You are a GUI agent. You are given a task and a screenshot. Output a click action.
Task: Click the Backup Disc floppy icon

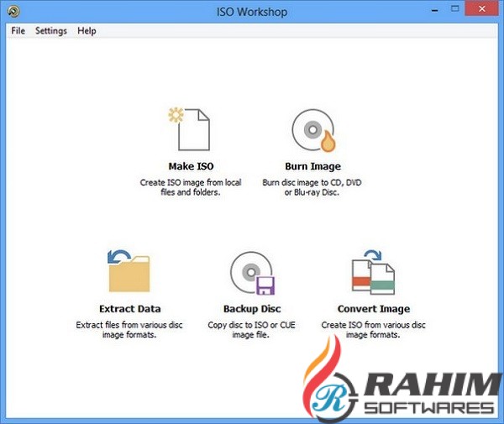click(x=253, y=273)
